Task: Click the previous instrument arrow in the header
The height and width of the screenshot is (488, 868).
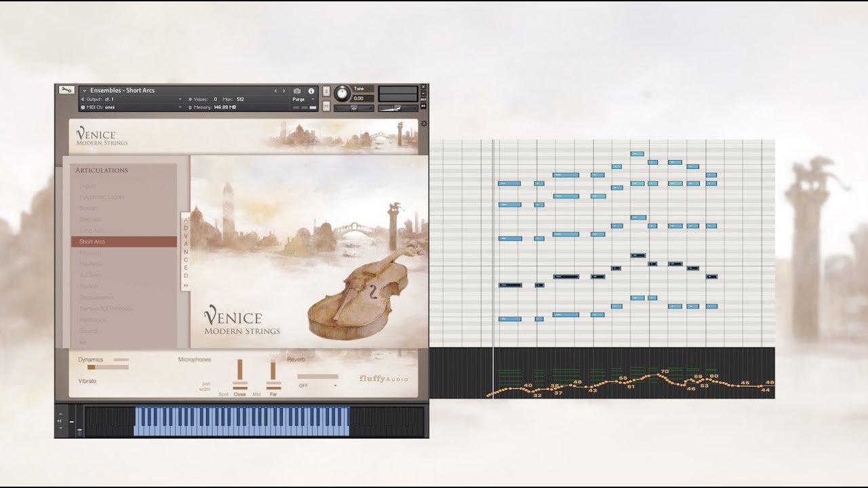Action: click(x=275, y=90)
